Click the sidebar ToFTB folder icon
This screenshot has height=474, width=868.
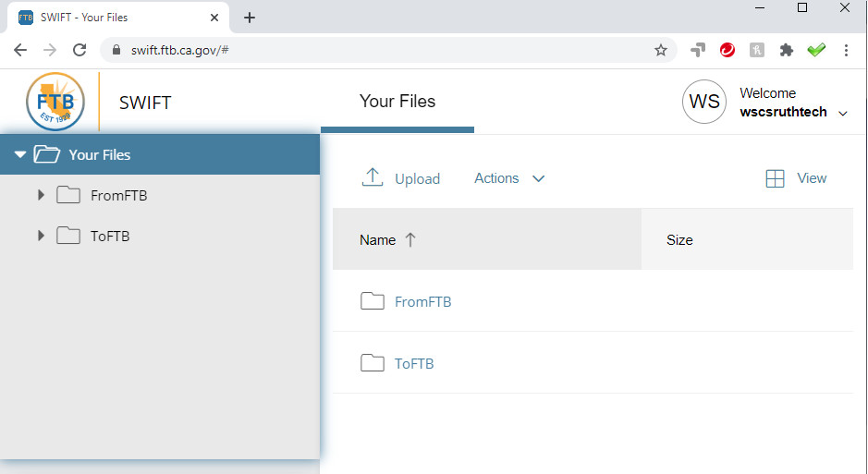pyautogui.click(x=68, y=235)
